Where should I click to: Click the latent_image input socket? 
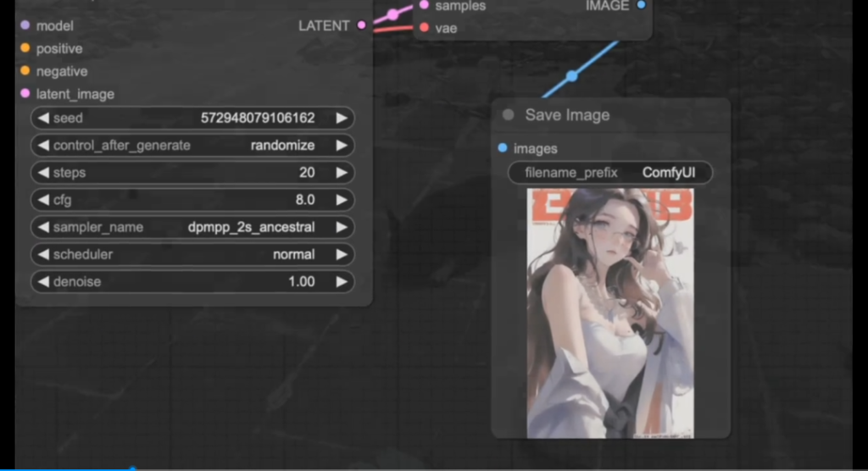(25, 93)
